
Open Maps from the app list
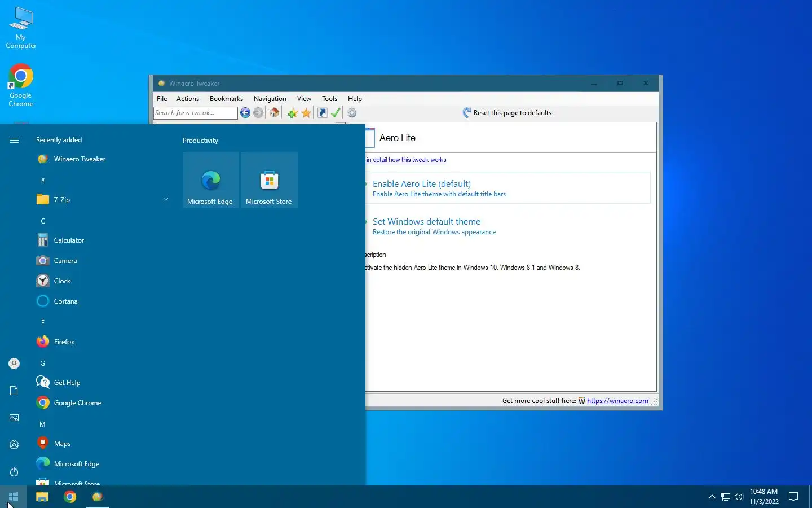tap(101, 444)
